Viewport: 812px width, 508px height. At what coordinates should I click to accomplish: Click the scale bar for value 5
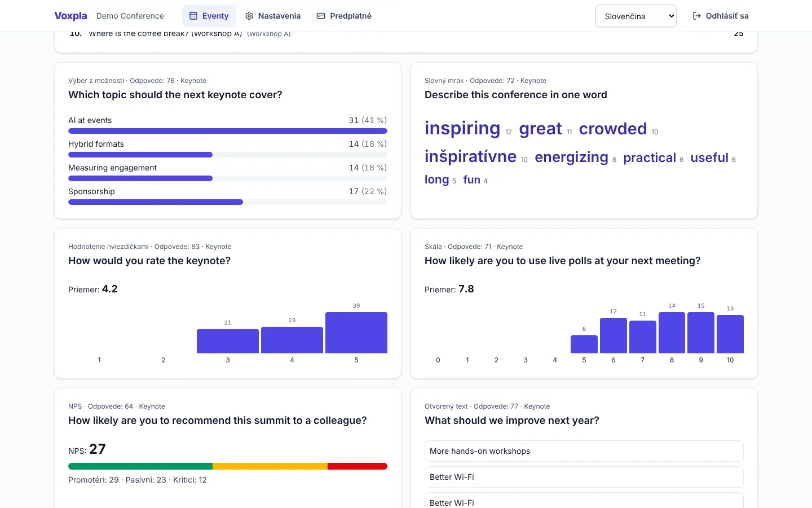[x=584, y=344]
